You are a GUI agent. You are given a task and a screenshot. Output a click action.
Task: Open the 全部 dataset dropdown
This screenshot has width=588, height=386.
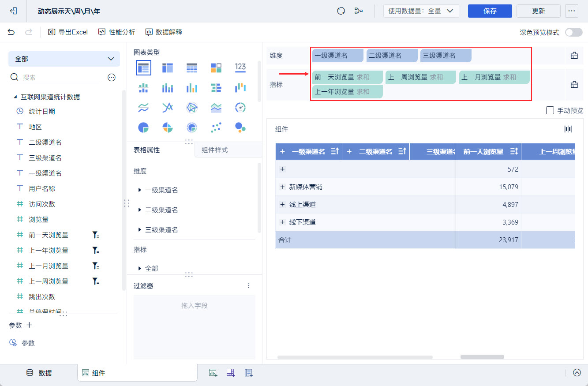(64, 59)
